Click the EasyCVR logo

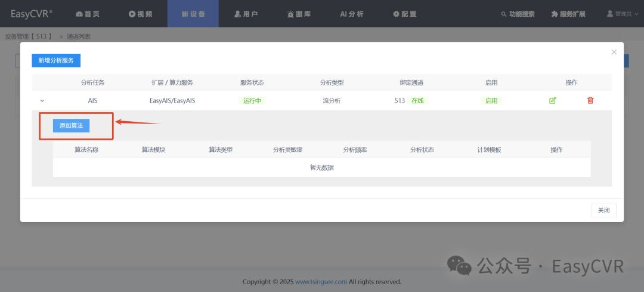click(31, 14)
